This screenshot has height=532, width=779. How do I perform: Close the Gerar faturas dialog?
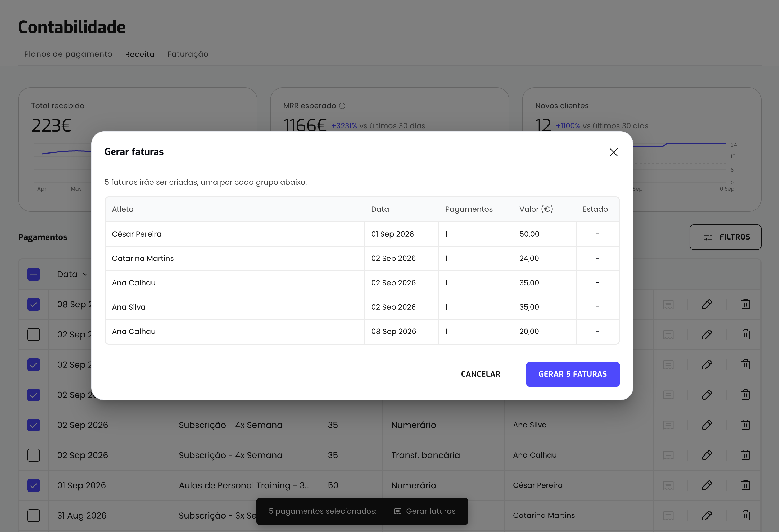pos(613,152)
